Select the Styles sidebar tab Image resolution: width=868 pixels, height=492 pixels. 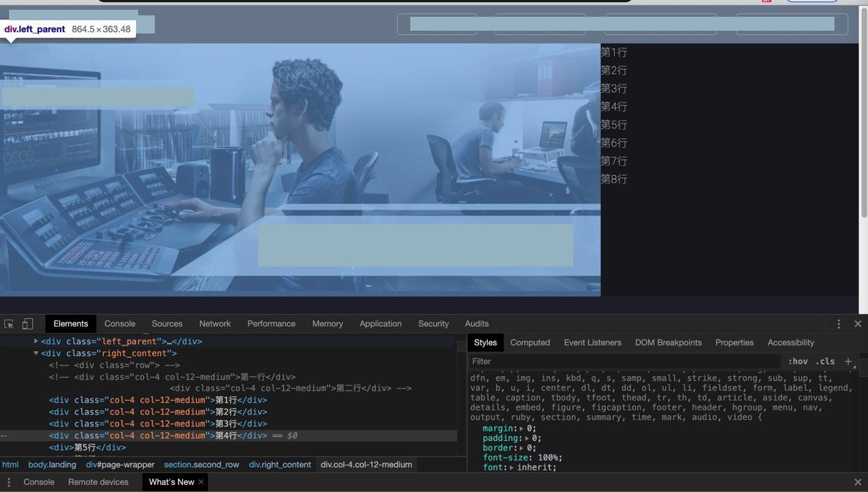(x=486, y=343)
